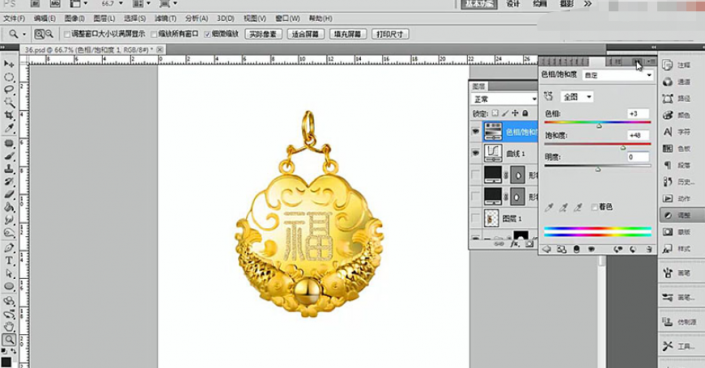Open the 动作 actions panel
The image size is (705, 368).
678,198
